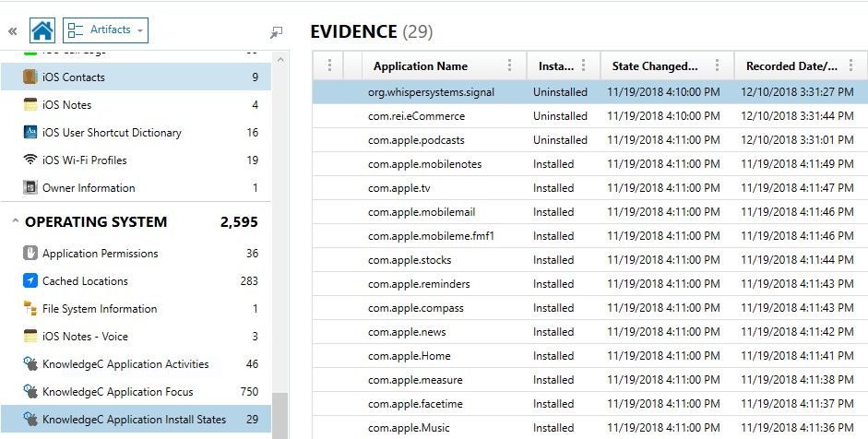Image resolution: width=868 pixels, height=439 pixels.
Task: Click the iOS Notes notepad icon
Action: click(x=30, y=104)
